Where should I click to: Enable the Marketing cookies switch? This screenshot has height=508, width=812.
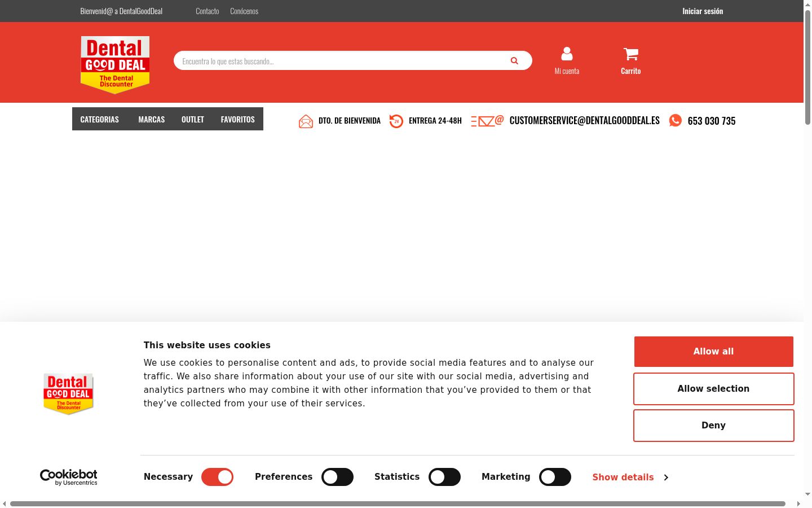tap(555, 477)
